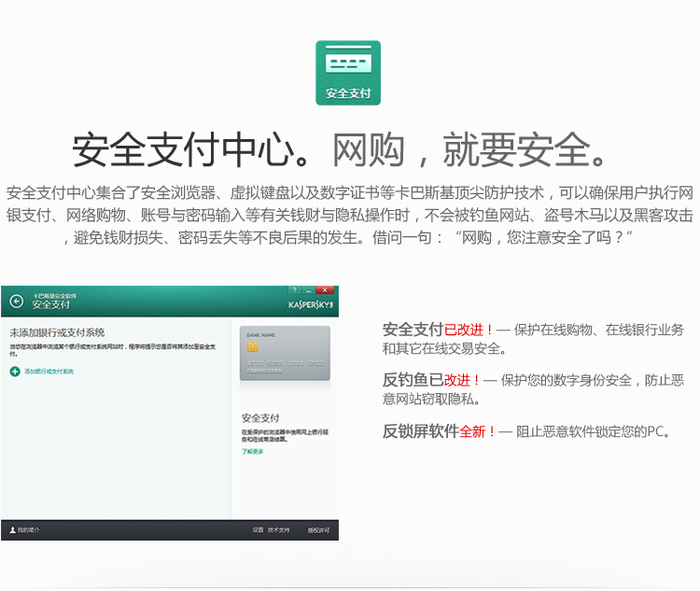Click the green plus icon to add bank

pyautogui.click(x=14, y=372)
